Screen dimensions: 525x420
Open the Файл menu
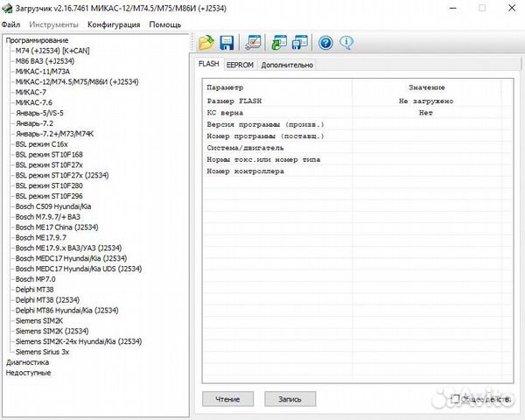[11, 24]
